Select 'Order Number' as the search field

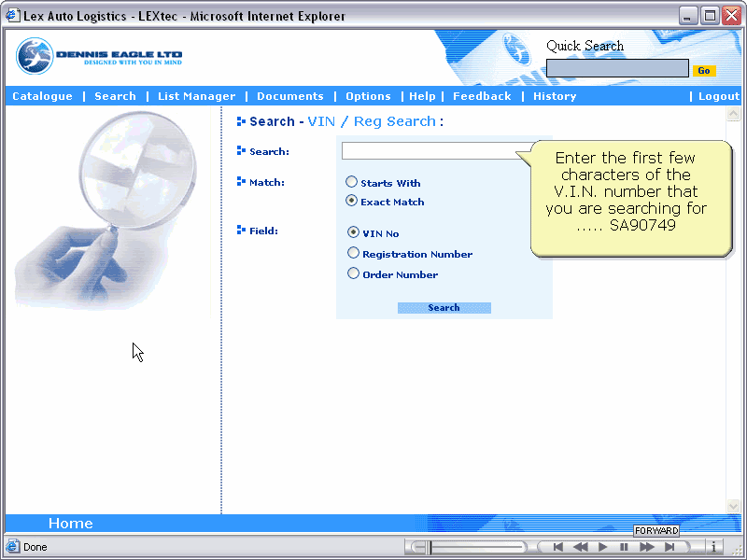[353, 273]
